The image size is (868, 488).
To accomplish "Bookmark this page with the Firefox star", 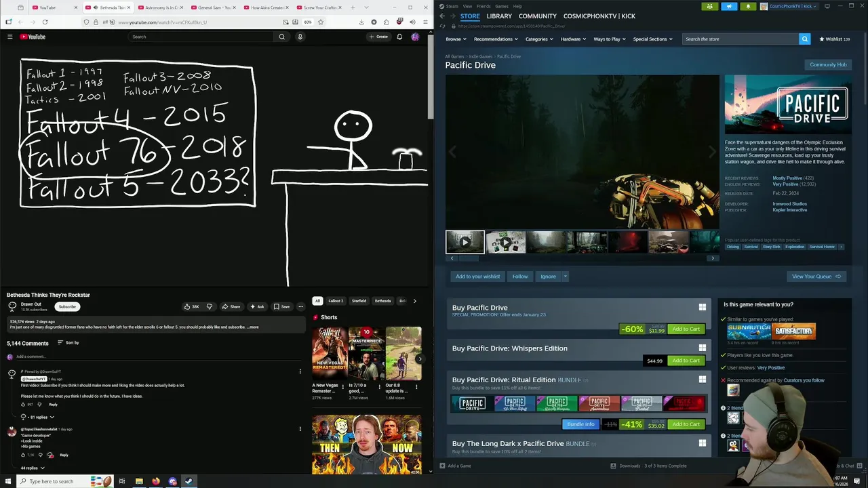I will pos(320,22).
